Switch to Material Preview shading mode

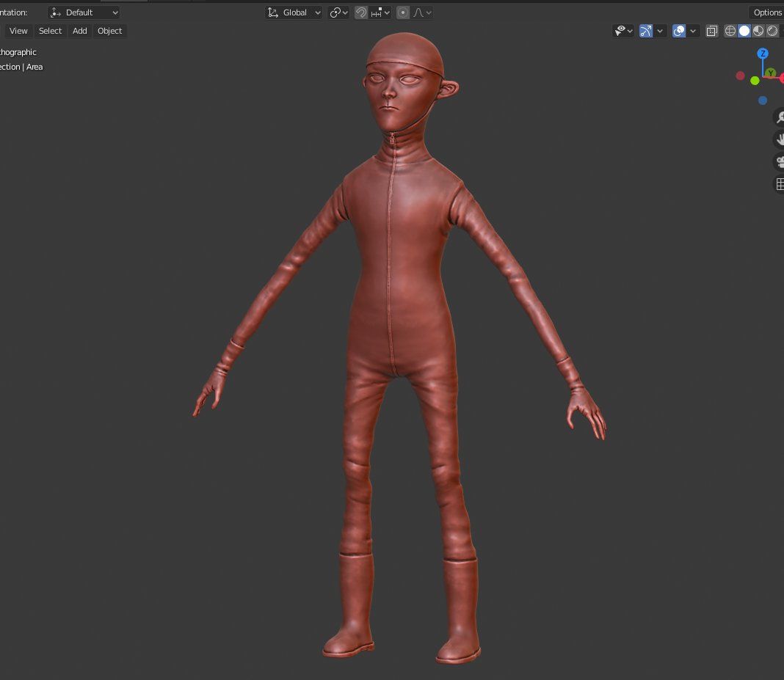point(758,31)
